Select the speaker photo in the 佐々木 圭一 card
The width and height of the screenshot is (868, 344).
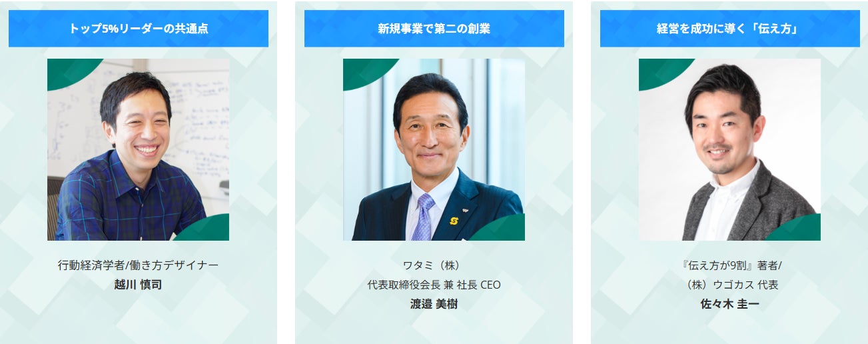click(x=729, y=149)
